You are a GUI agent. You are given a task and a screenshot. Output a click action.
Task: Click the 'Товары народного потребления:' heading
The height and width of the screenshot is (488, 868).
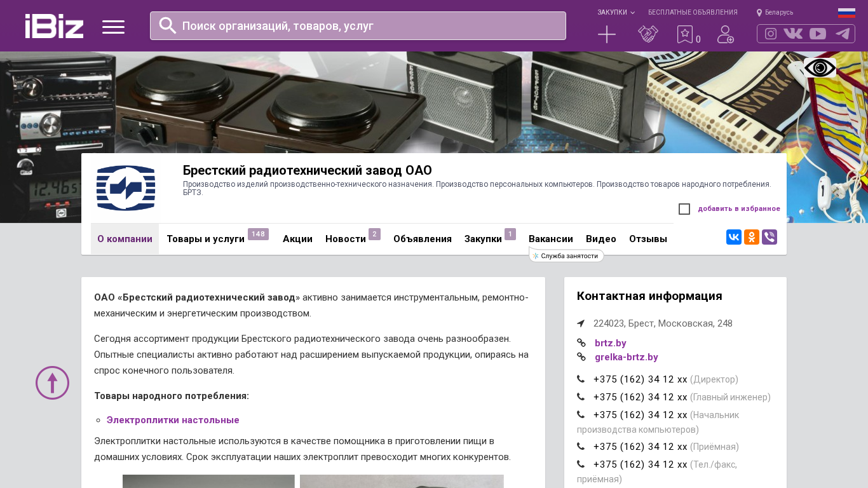172,396
